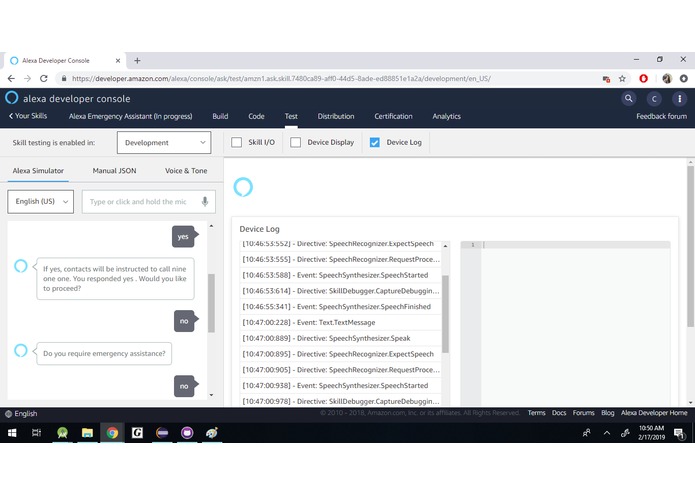Click the site lock icon in address bar
The width and height of the screenshot is (695, 494).
[x=64, y=78]
